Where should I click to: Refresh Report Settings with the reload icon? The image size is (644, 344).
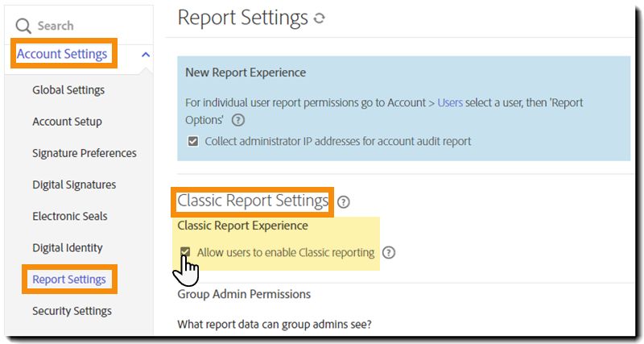[319, 18]
